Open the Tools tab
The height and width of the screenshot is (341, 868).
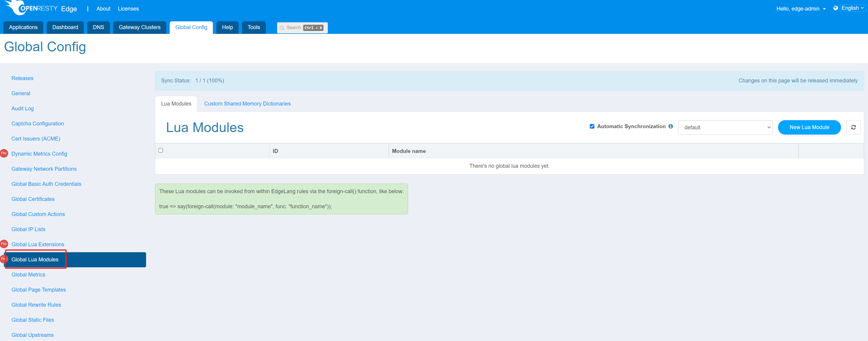point(254,27)
